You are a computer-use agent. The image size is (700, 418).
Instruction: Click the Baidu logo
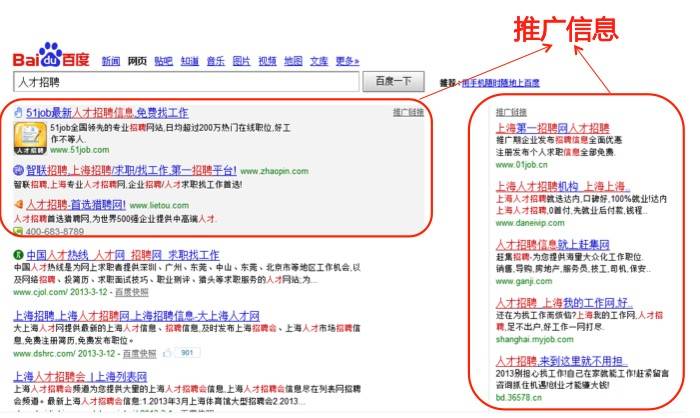pyautogui.click(x=51, y=55)
